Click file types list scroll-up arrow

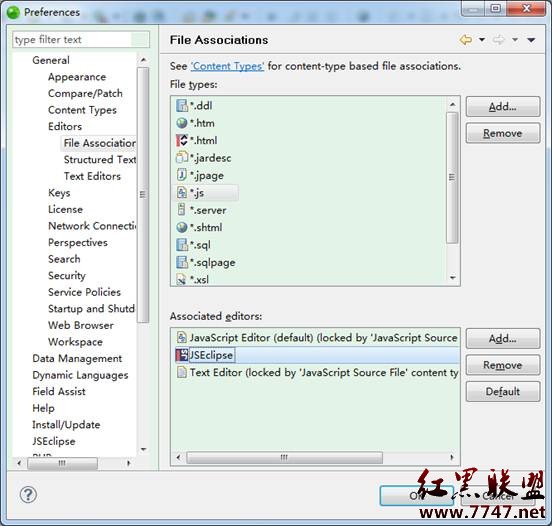tap(453, 105)
